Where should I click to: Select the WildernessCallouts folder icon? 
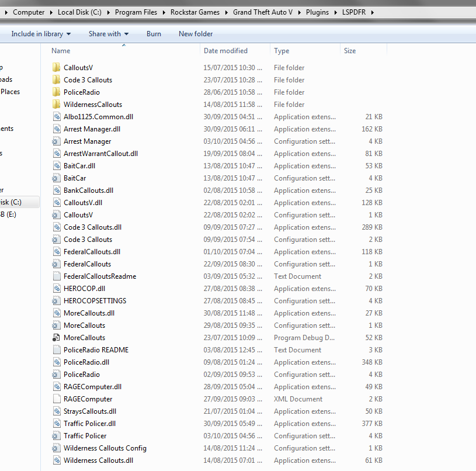tap(56, 105)
